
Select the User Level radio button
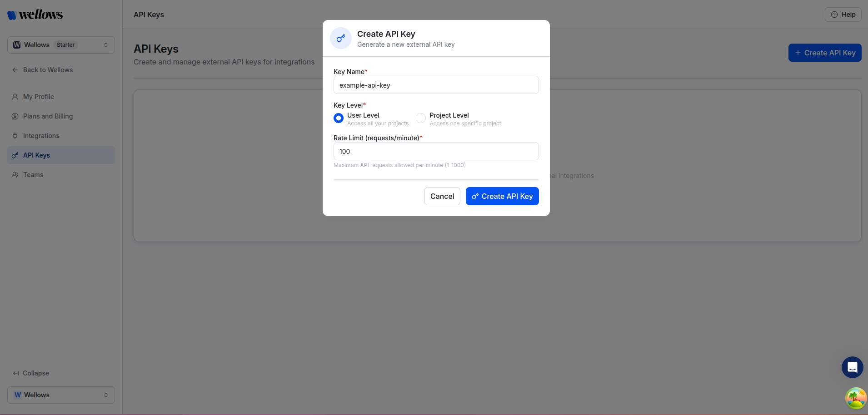click(x=338, y=118)
